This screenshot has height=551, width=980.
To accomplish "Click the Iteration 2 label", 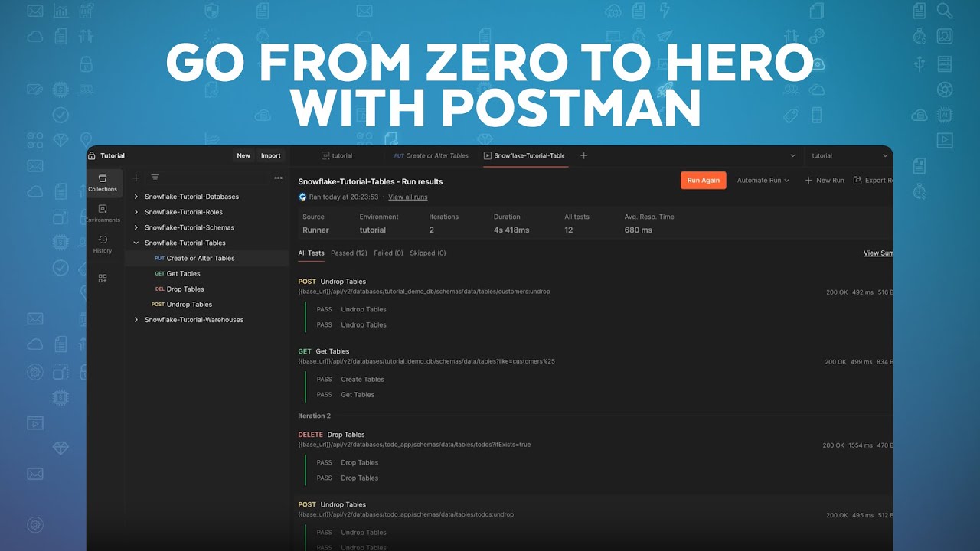I will click(315, 416).
